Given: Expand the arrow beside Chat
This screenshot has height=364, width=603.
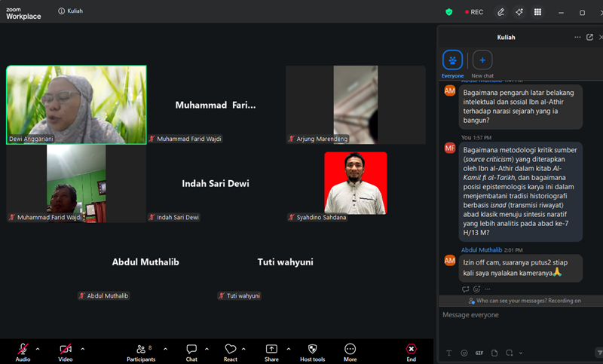Looking at the screenshot, I should tap(207, 349).
